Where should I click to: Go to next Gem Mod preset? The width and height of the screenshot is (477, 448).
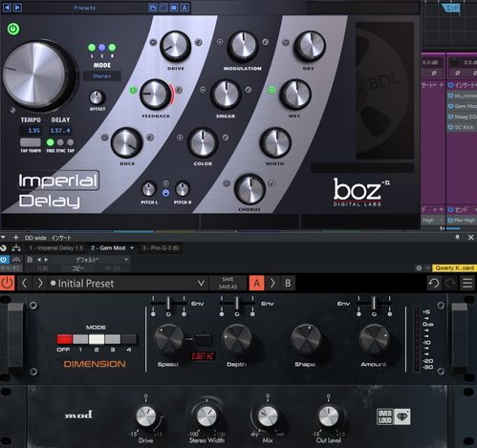(x=40, y=283)
